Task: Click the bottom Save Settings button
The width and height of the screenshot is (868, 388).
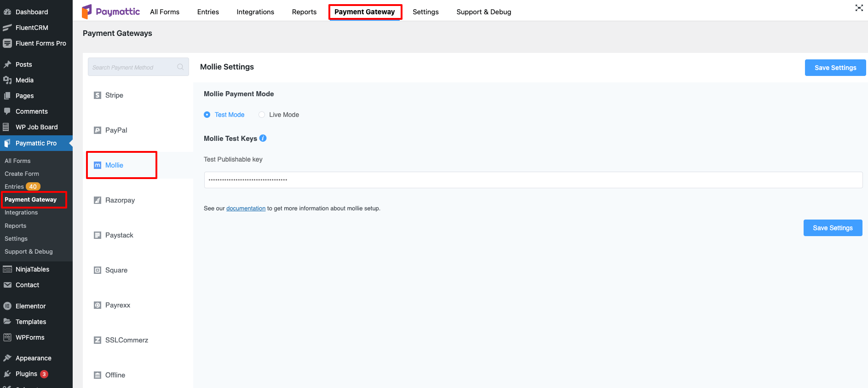Action: coord(833,228)
